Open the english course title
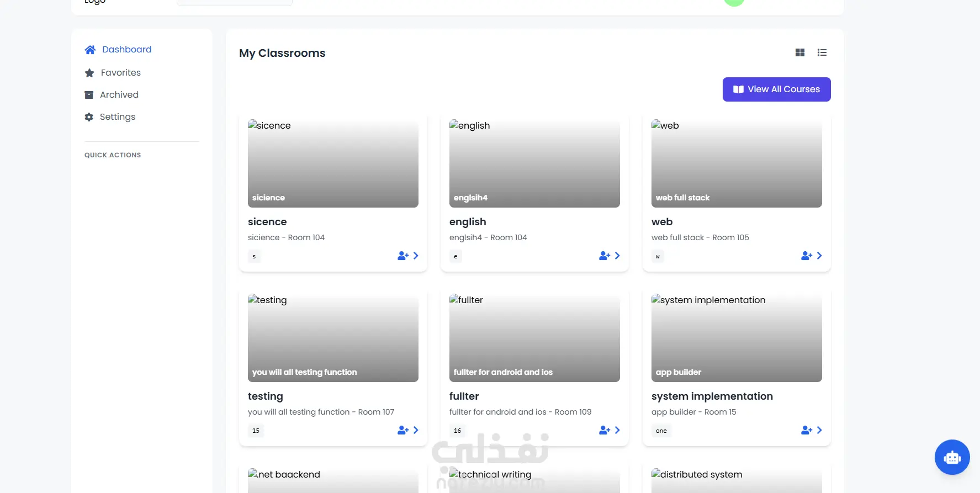980x493 pixels. pos(468,222)
